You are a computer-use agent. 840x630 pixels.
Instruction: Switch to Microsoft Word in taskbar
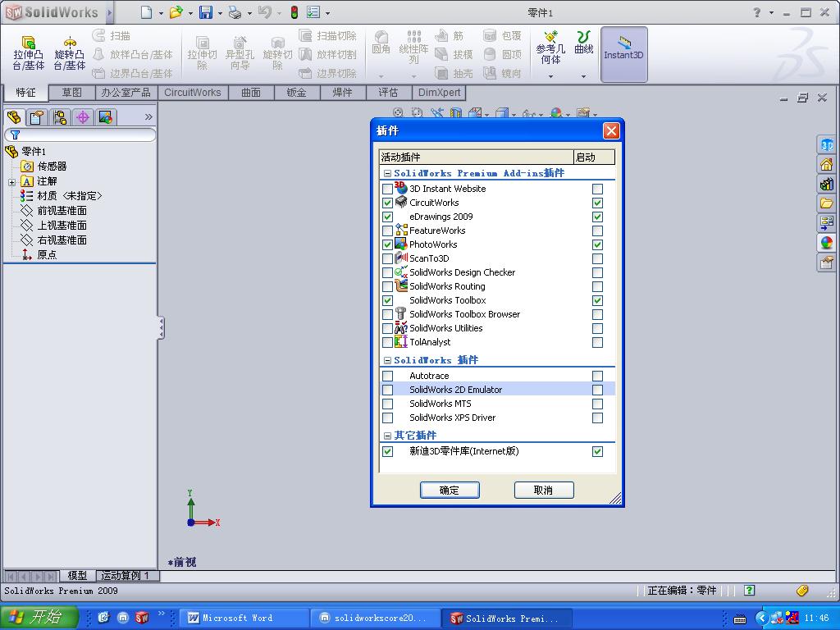coord(244,619)
